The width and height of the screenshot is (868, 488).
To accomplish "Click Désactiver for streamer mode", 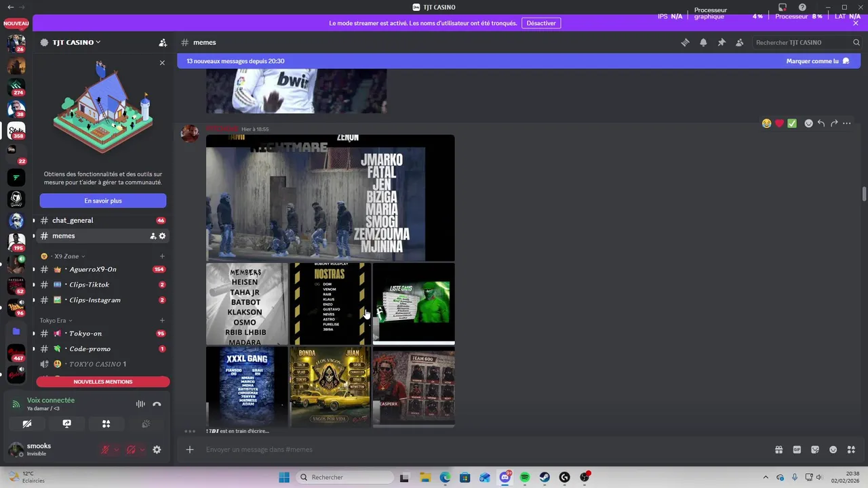I will 541,23.
